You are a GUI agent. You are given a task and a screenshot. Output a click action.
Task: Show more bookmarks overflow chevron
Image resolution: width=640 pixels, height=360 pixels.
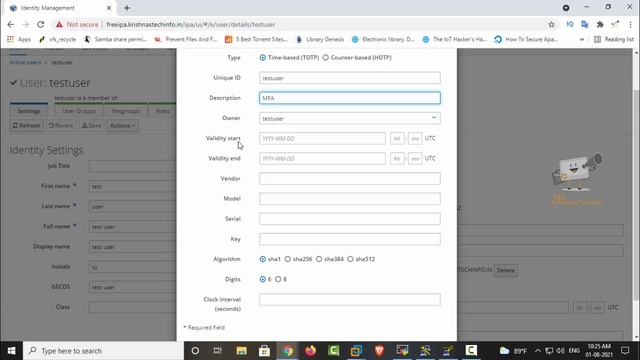[582, 39]
